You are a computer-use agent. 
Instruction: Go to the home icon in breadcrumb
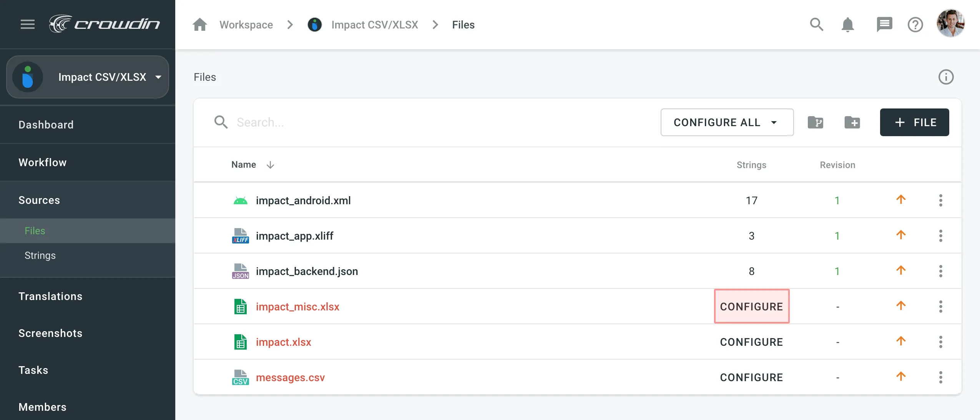200,25
